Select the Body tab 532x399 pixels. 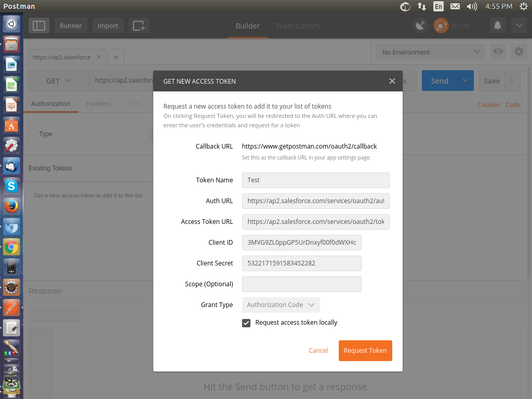(134, 104)
